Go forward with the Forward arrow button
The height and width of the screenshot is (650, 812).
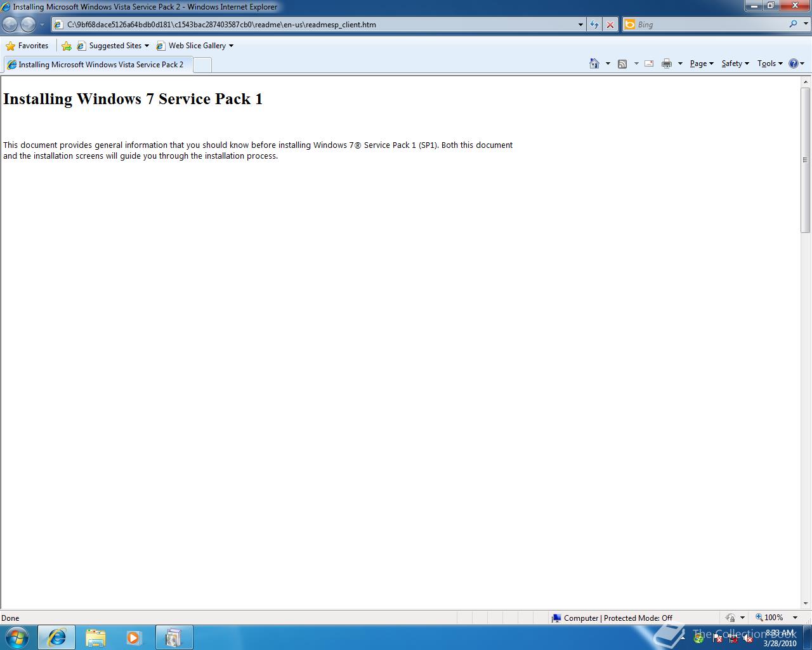[x=28, y=25]
